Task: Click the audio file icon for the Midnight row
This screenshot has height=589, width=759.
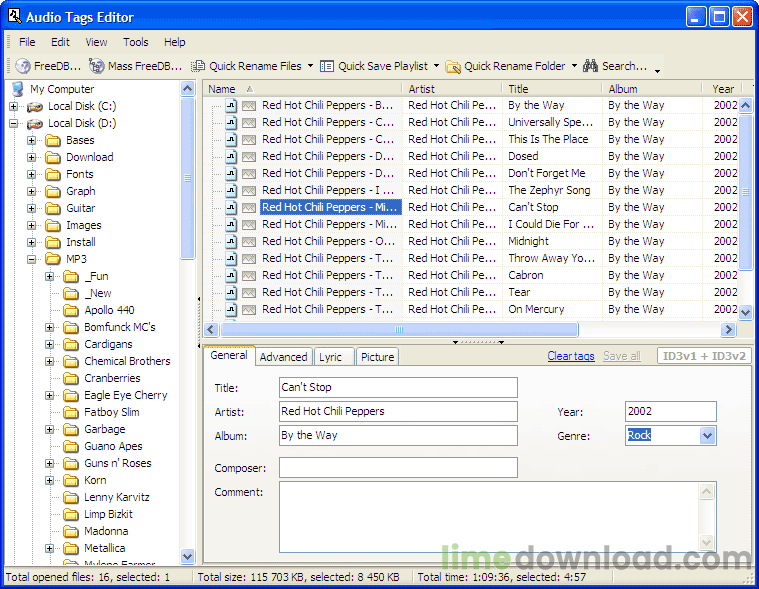Action: pyautogui.click(x=231, y=242)
